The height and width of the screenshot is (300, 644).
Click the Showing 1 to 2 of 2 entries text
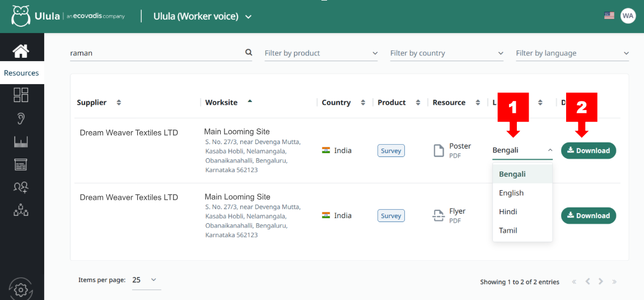pyautogui.click(x=520, y=282)
